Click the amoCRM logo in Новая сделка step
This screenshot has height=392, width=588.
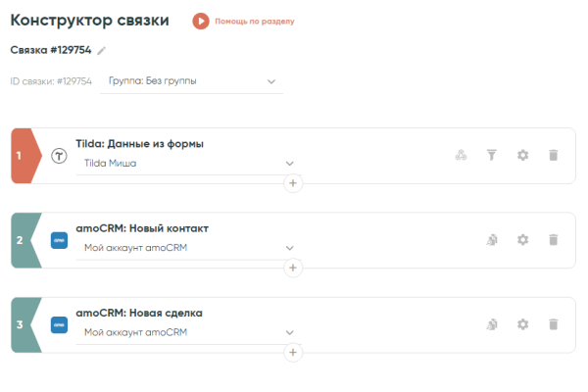(x=59, y=324)
